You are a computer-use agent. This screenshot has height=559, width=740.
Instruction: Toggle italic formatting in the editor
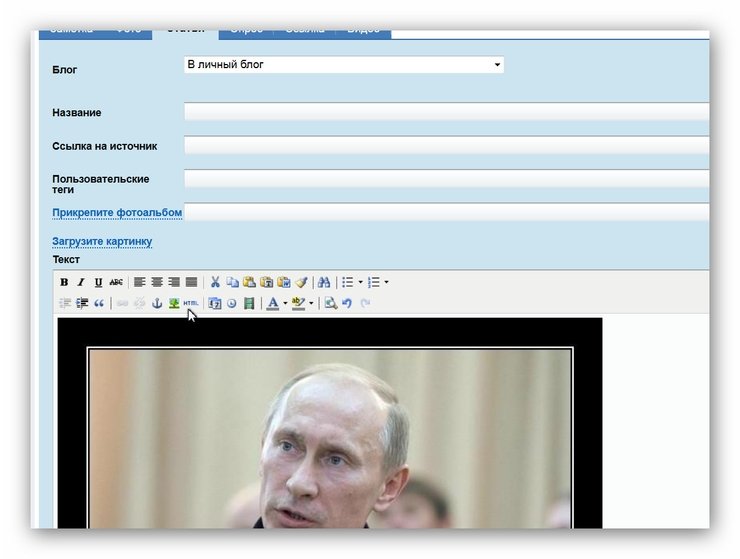pos(81,283)
